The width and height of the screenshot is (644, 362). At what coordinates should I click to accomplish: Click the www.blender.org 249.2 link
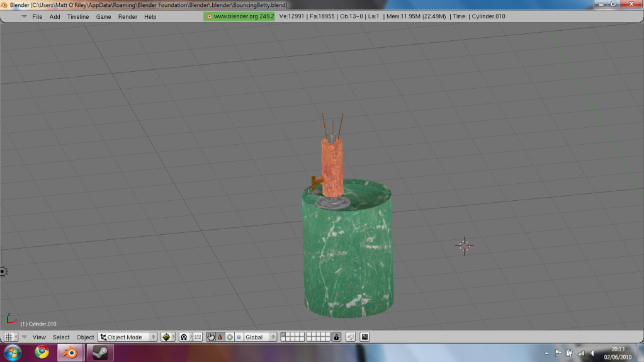240,16
